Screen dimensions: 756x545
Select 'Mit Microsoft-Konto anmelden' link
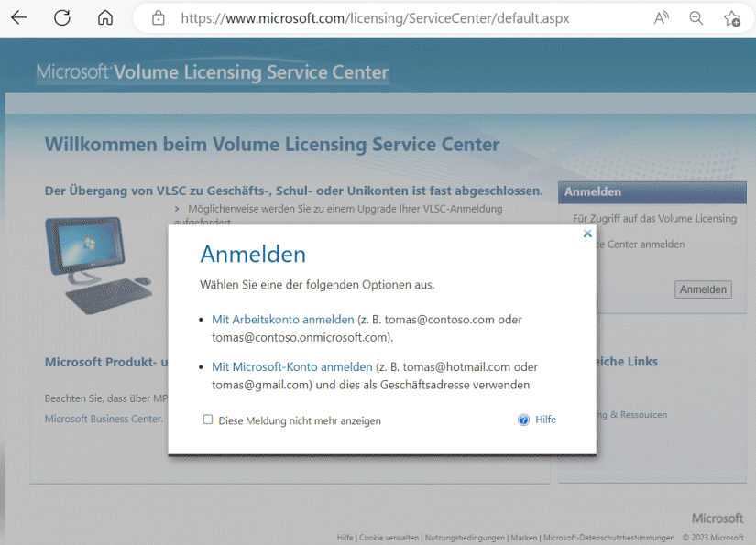292,366
